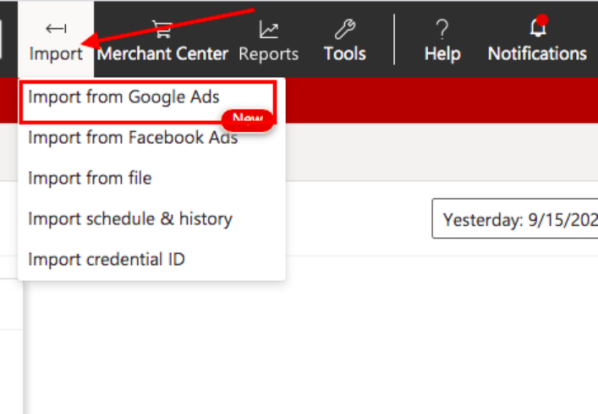Click the Notifications text label
Image resolution: width=598 pixels, height=414 pixels.
pyautogui.click(x=537, y=54)
